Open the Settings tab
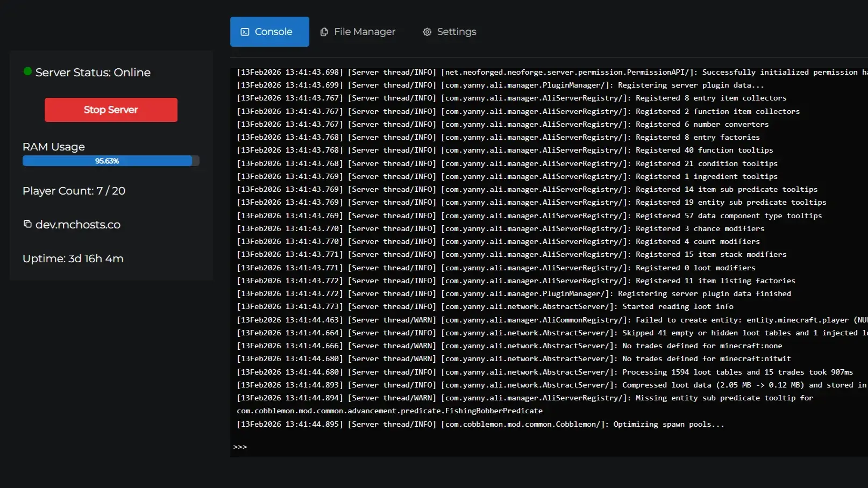This screenshot has height=488, width=868. coord(450,32)
